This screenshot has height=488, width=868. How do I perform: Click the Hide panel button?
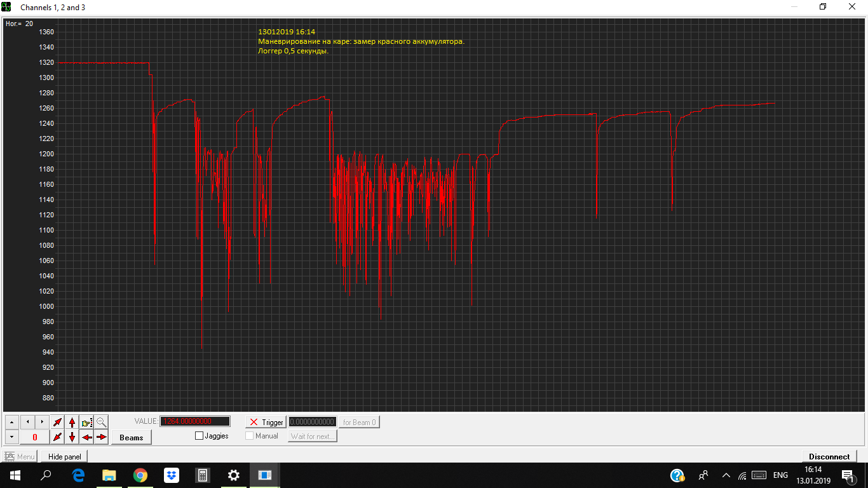(x=64, y=456)
